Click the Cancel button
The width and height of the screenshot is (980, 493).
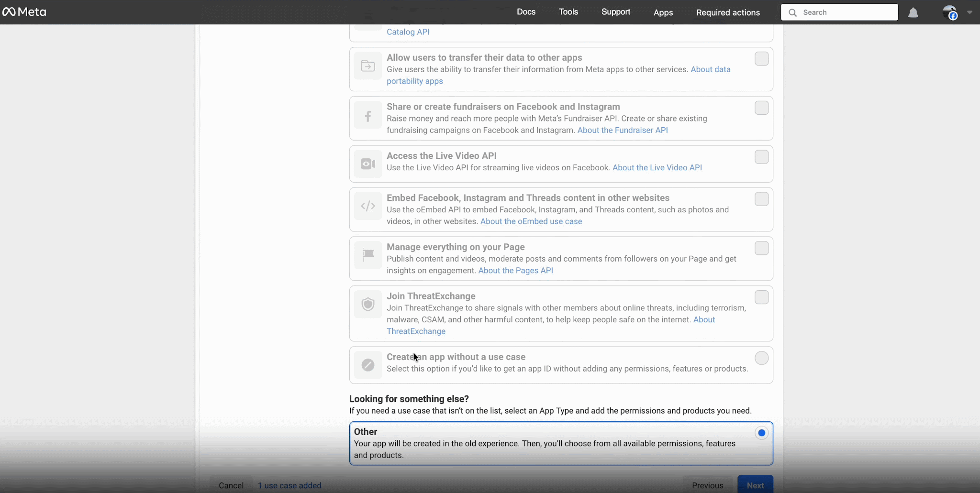click(x=231, y=485)
